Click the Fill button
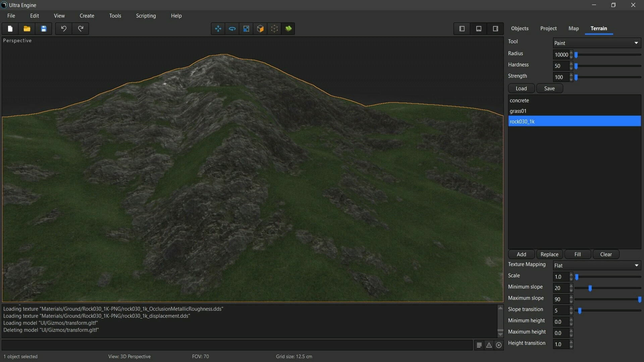 pyautogui.click(x=578, y=254)
